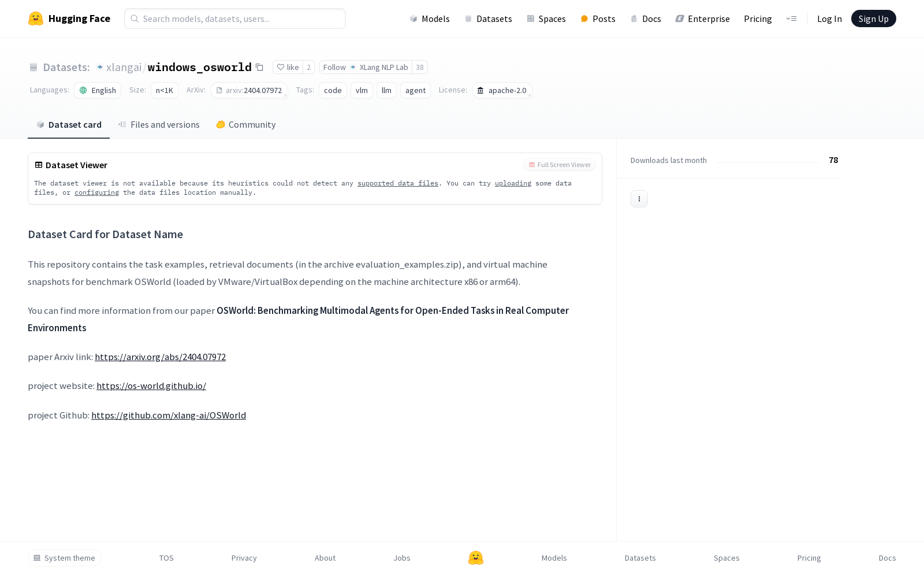
Task: Open the three-dot options menu
Action: (x=639, y=199)
